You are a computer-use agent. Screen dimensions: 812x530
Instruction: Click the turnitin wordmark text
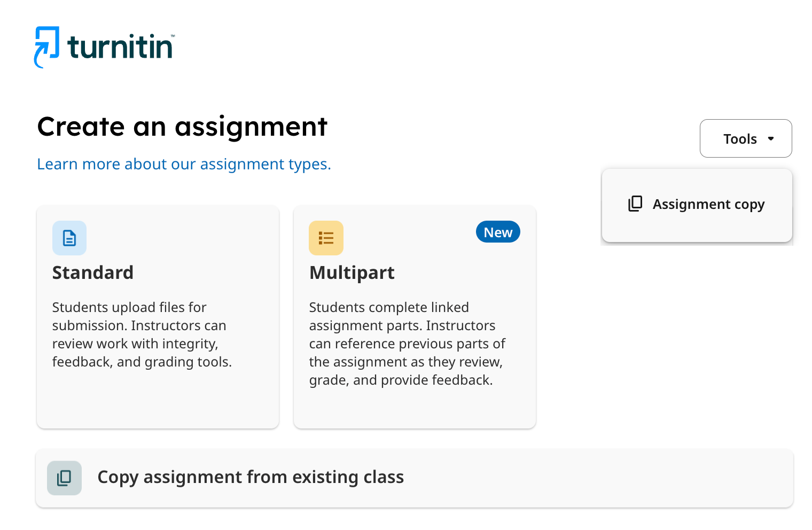pos(120,47)
